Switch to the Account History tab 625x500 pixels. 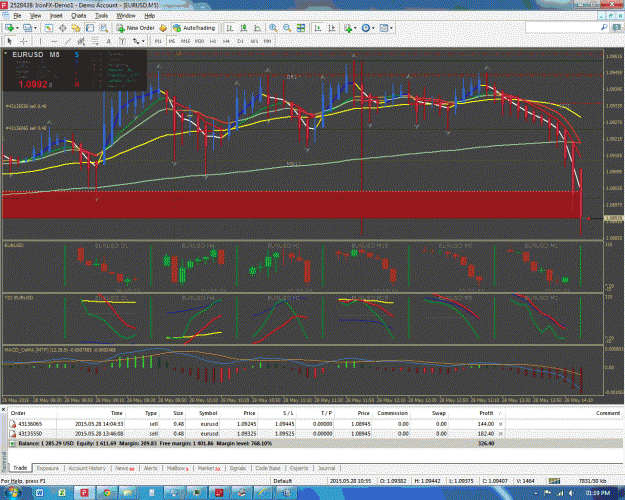[87, 468]
